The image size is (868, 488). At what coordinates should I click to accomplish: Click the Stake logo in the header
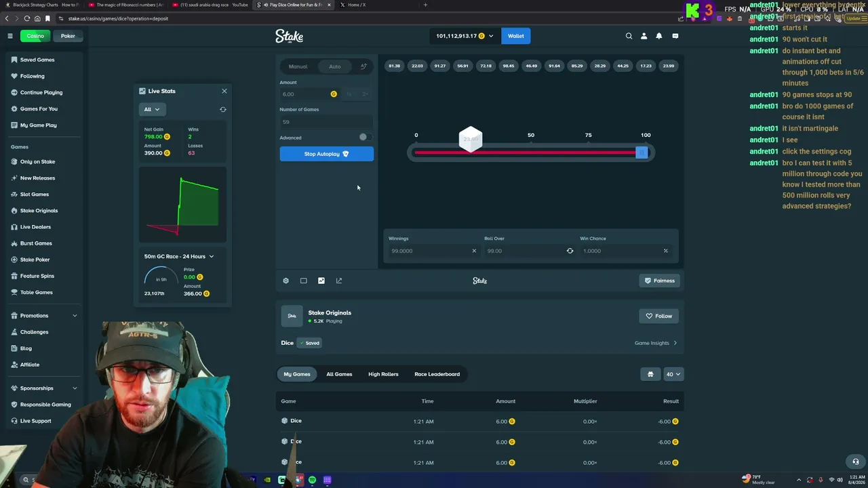tap(289, 36)
